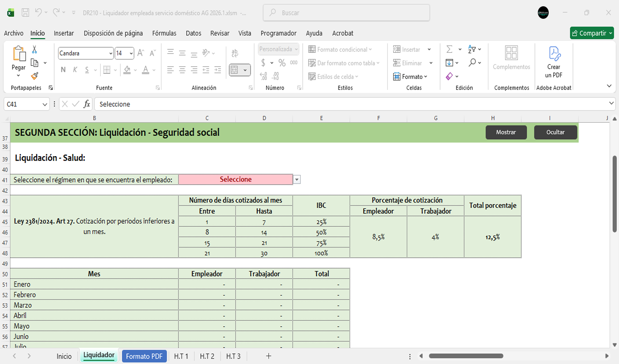Click the Cut scissors icon
Screen dimensions: 619x364
point(34,49)
